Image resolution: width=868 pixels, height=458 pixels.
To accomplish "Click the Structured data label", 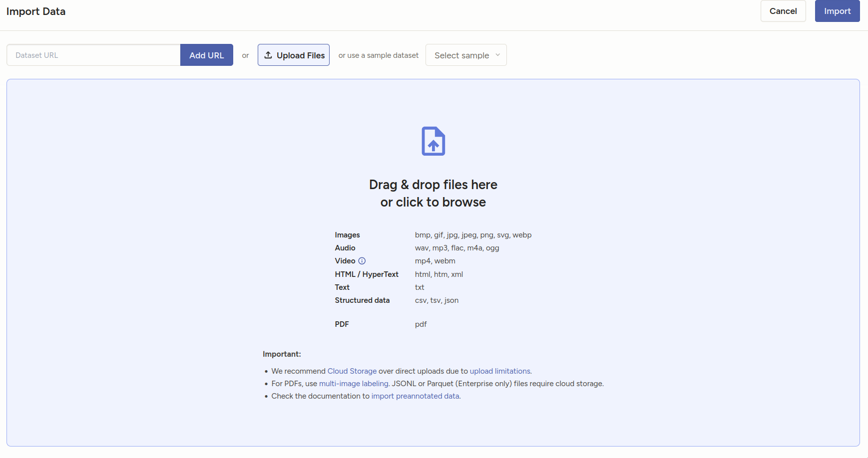I will (362, 300).
